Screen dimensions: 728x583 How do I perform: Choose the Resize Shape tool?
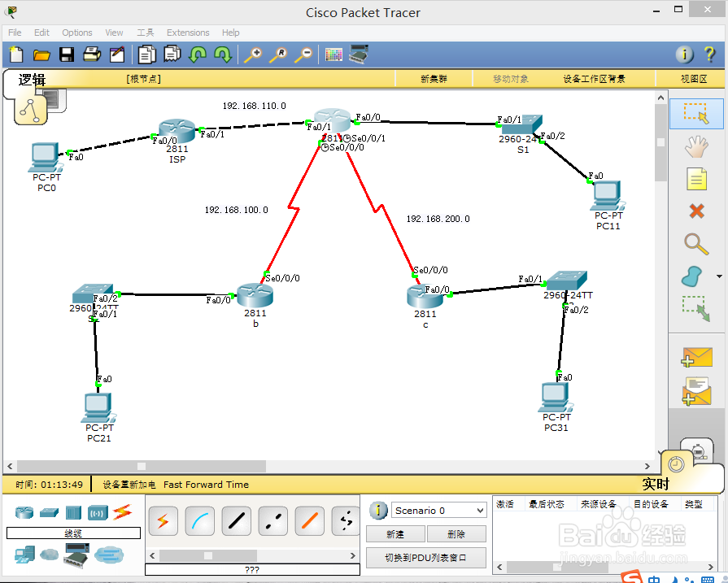[x=696, y=309]
